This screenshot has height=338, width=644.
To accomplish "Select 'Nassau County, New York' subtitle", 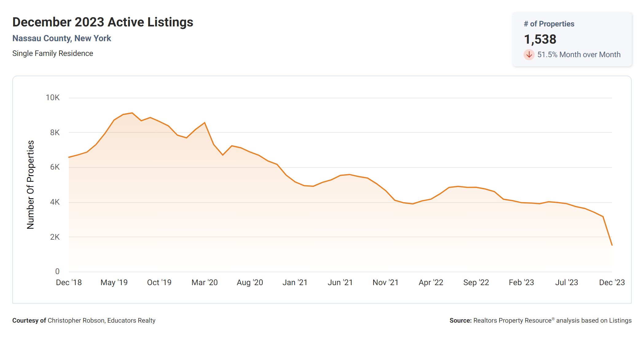I will [x=62, y=38].
